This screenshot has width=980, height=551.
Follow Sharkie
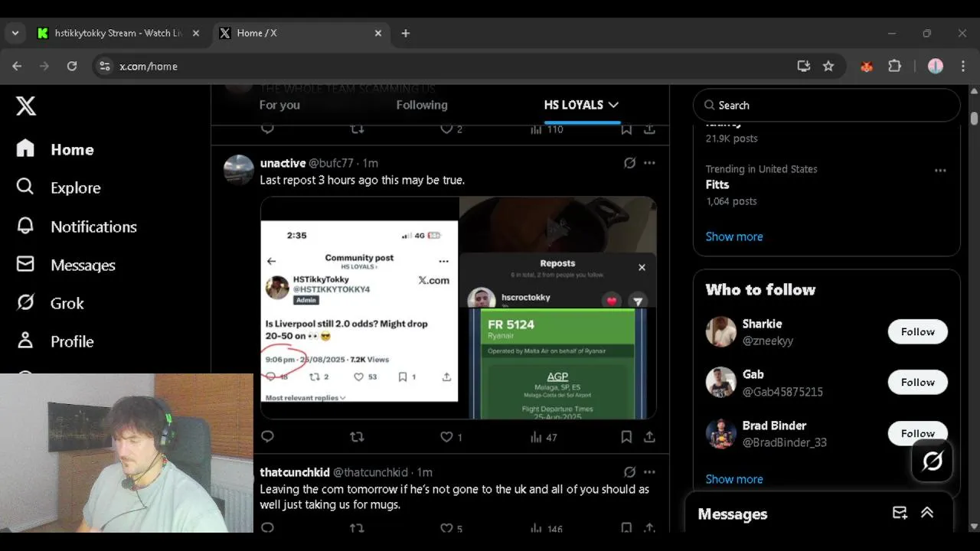(917, 331)
